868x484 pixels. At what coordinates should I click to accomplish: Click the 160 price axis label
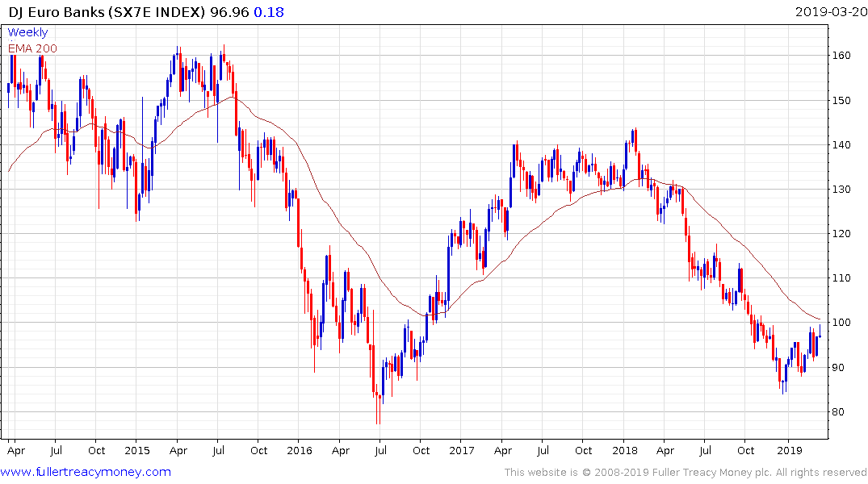pos(841,56)
